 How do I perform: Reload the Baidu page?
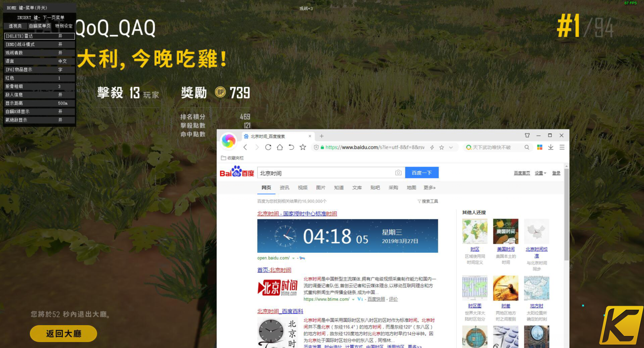click(x=268, y=147)
